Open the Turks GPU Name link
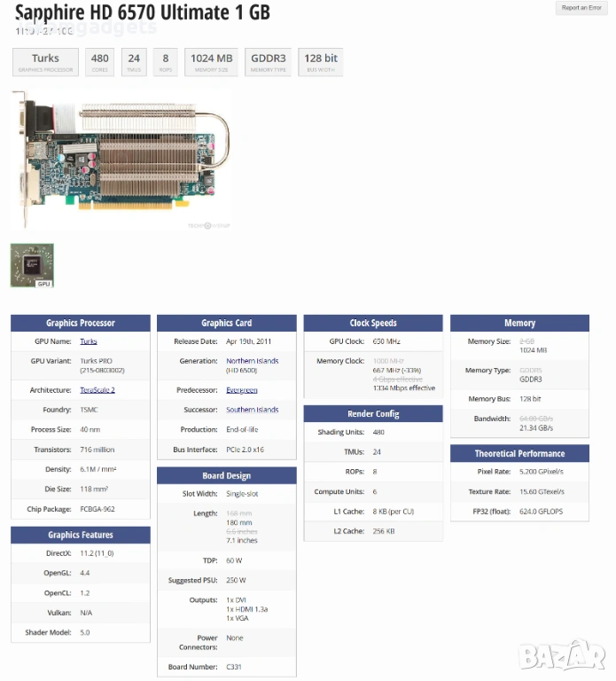616x681 pixels. [x=89, y=341]
